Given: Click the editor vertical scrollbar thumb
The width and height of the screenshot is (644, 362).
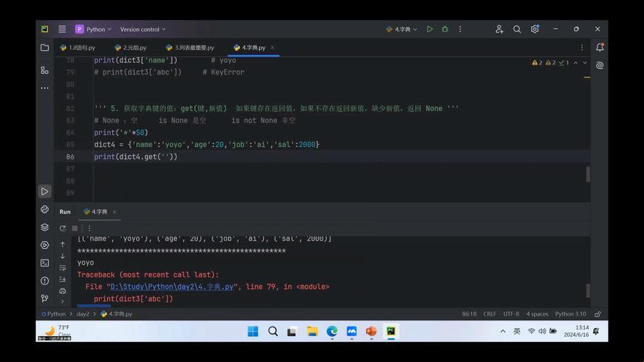Looking at the screenshot, I should click(x=587, y=174).
